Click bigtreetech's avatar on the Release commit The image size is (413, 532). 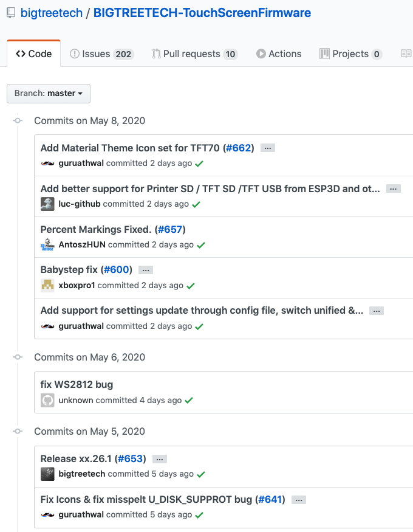point(47,474)
